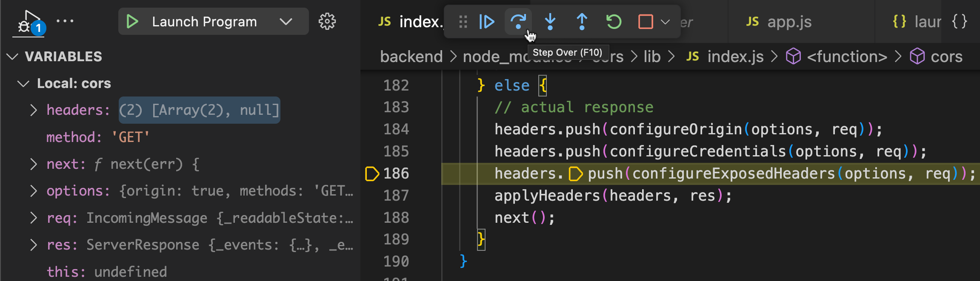The image size is (980, 281).
Task: Click the Step Out arrow
Action: tap(582, 21)
